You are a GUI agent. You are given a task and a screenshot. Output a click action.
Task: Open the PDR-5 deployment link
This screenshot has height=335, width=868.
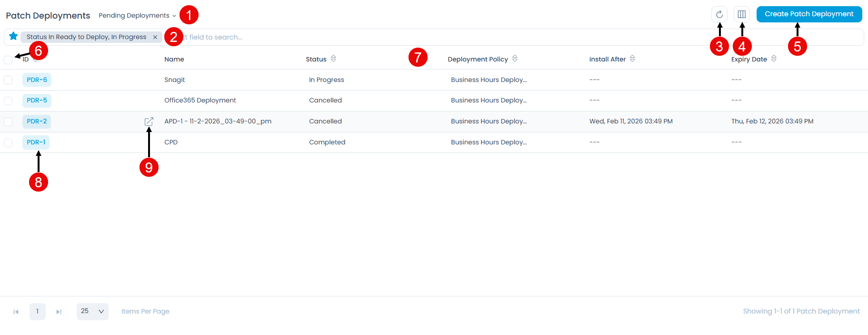tap(37, 101)
